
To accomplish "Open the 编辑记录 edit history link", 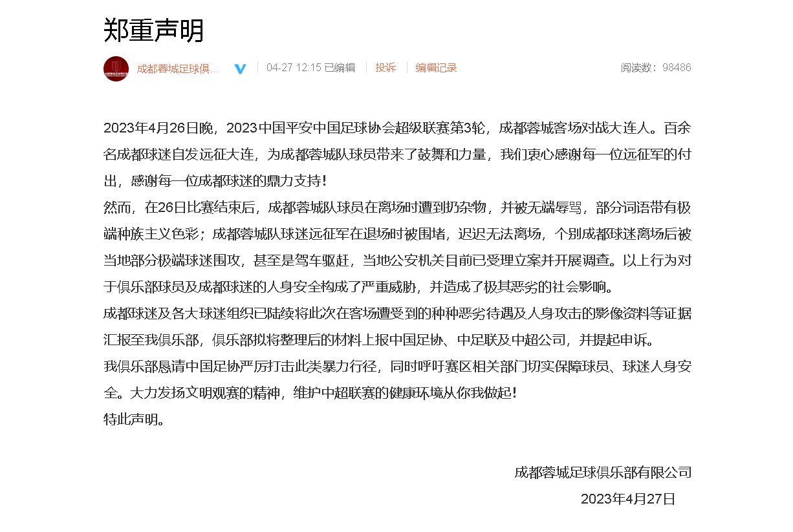I will pyautogui.click(x=436, y=67).
